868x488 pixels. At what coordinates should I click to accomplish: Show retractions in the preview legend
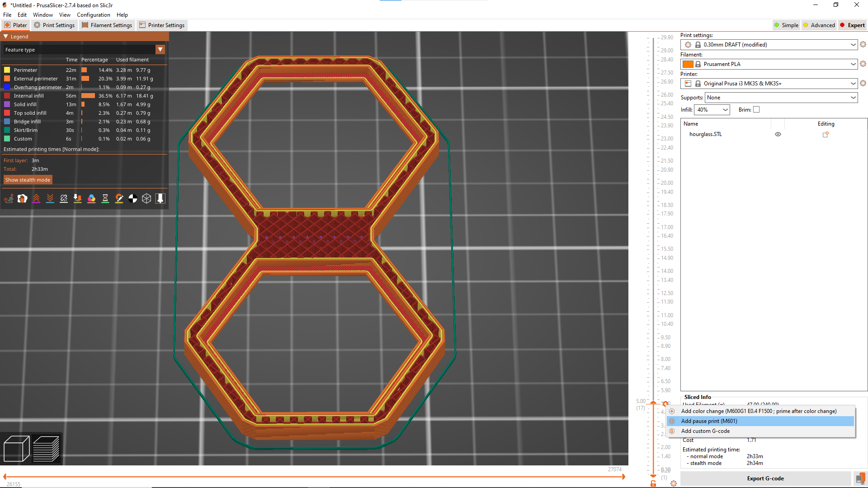[37, 198]
